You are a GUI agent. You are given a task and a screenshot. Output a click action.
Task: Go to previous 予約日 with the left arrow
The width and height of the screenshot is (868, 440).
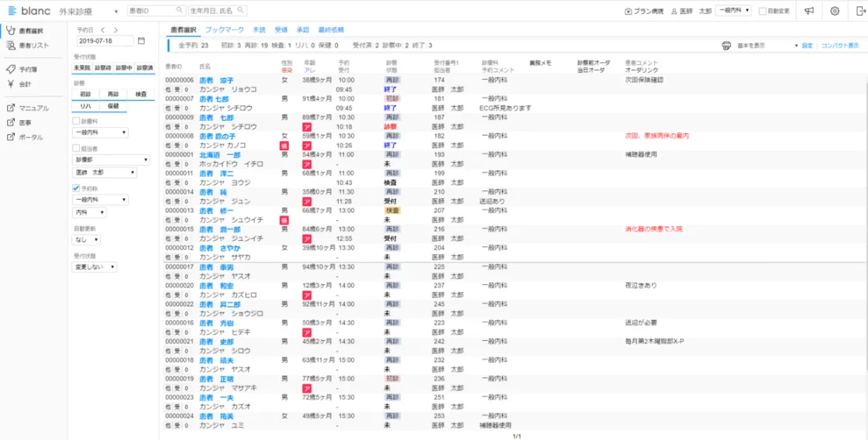tap(103, 30)
